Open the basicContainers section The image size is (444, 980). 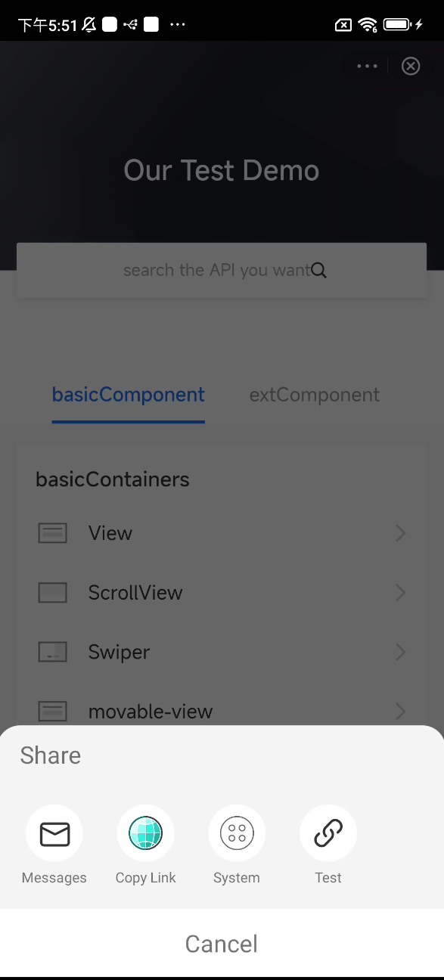[x=112, y=479]
